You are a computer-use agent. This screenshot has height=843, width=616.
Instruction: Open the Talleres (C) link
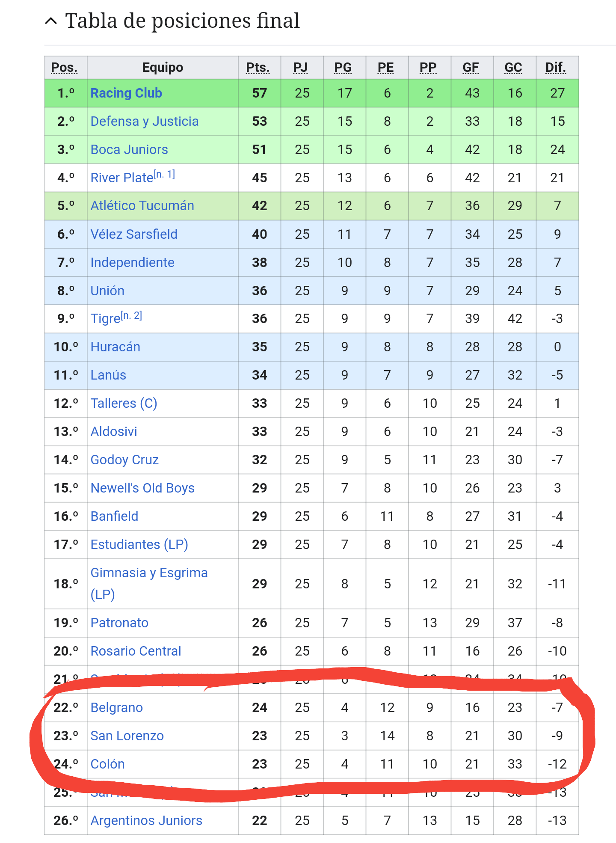tap(124, 403)
